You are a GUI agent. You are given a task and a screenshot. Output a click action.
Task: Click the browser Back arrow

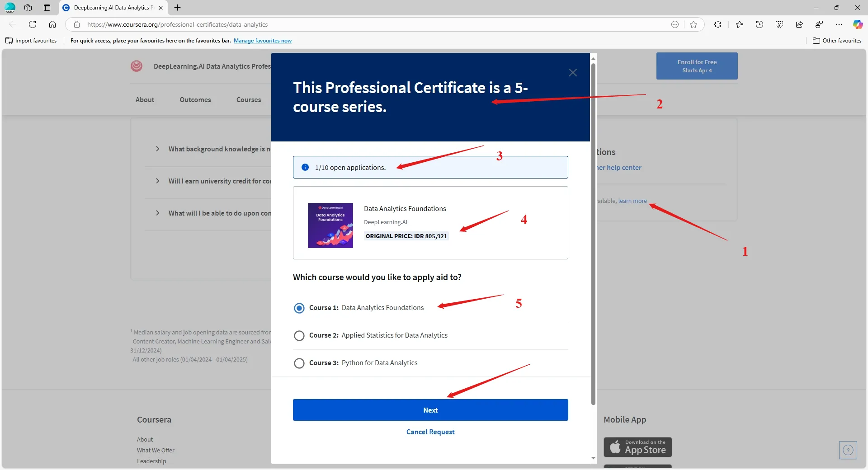13,24
